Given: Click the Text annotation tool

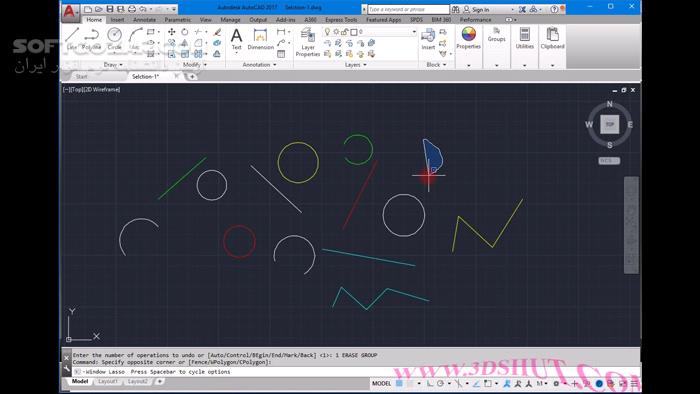Looking at the screenshot, I should coord(237,38).
